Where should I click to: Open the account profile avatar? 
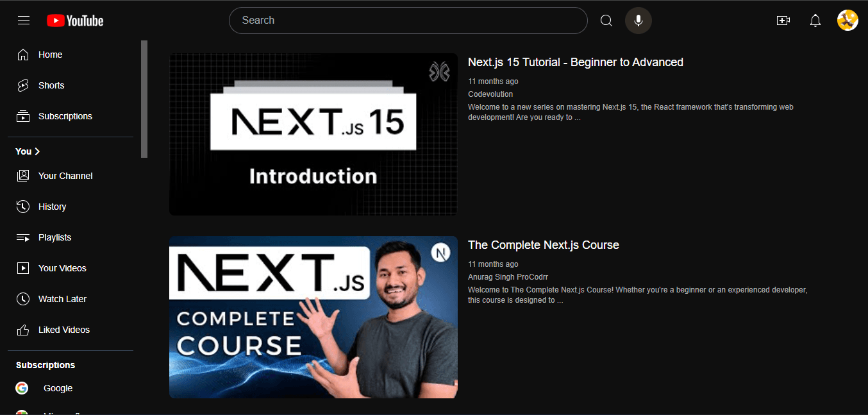click(847, 21)
